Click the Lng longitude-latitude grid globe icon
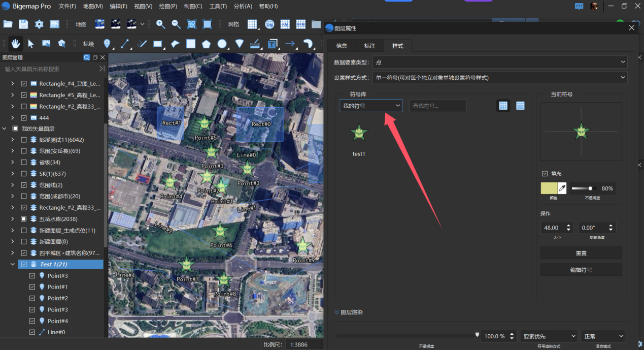 [x=269, y=24]
